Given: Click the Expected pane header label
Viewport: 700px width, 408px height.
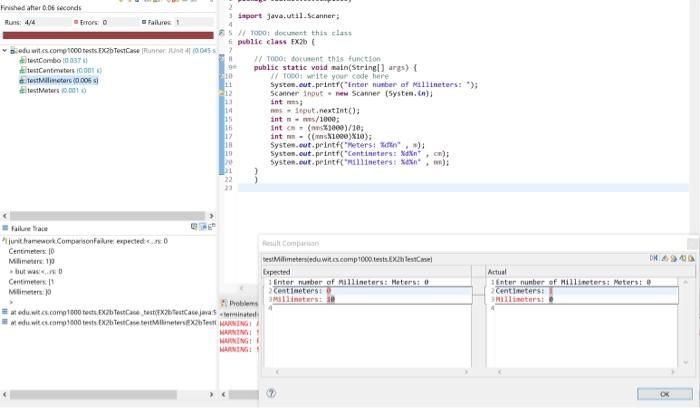Looking at the screenshot, I should tap(276, 272).
